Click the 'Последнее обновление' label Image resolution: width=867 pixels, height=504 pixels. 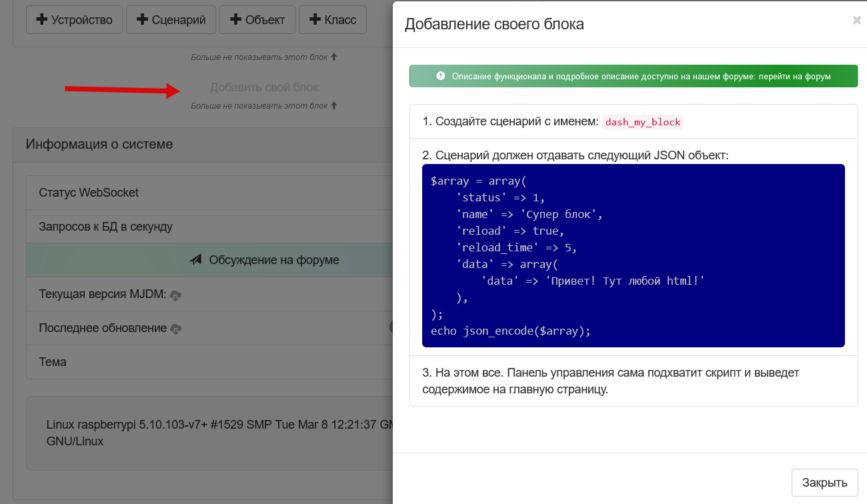[x=103, y=328]
